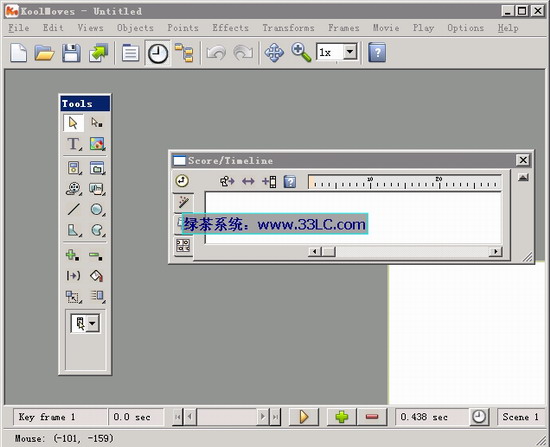Click the add frame icon in timeline
The height and width of the screenshot is (447, 550).
269,182
